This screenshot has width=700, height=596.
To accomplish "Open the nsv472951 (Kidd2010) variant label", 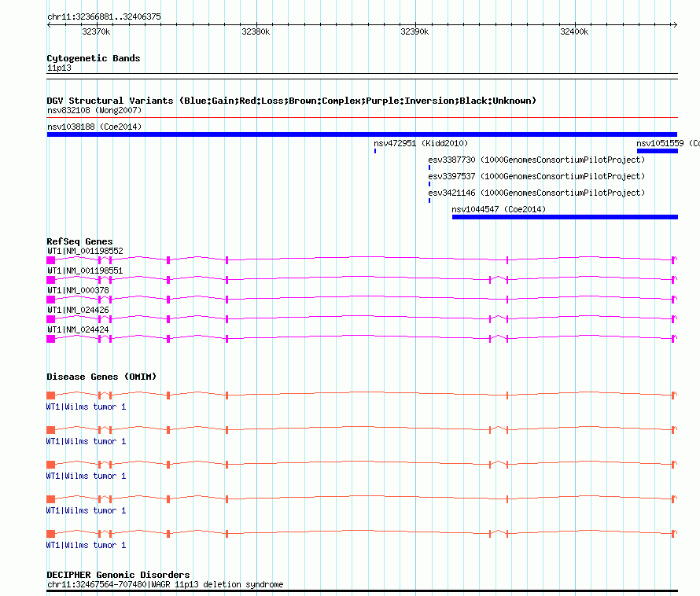I will click(x=421, y=143).
